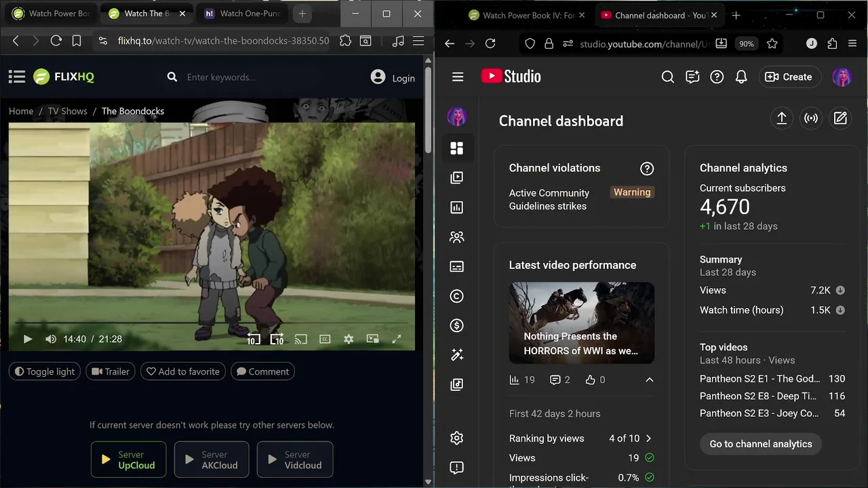Open left browser extensions icon
The width and height of the screenshot is (868, 488).
coord(345,41)
